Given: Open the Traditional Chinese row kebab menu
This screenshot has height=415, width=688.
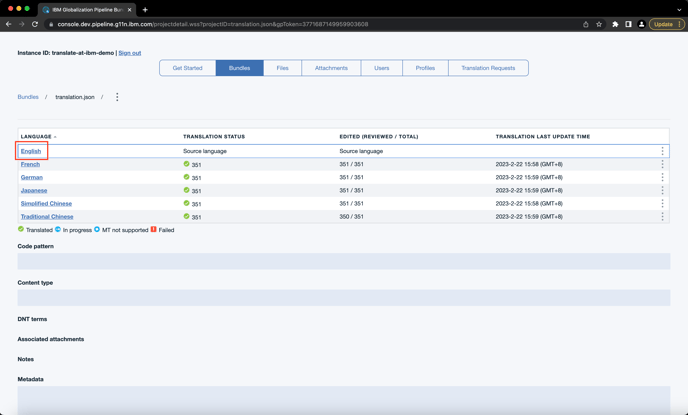Looking at the screenshot, I should pos(662,217).
